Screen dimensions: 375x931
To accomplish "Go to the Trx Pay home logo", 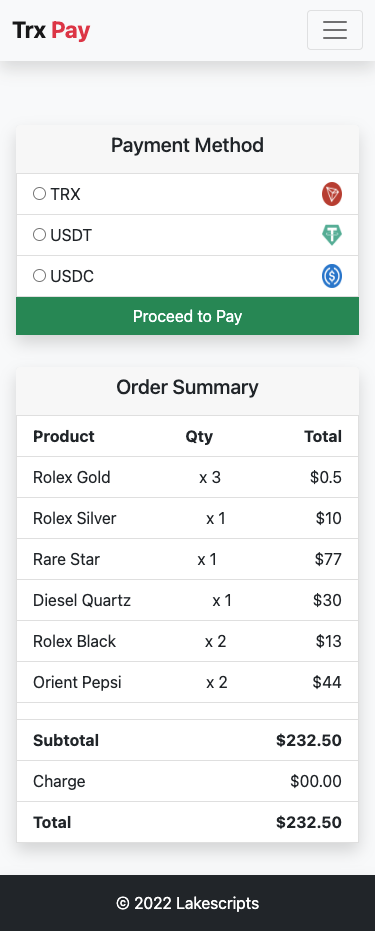I will [51, 30].
